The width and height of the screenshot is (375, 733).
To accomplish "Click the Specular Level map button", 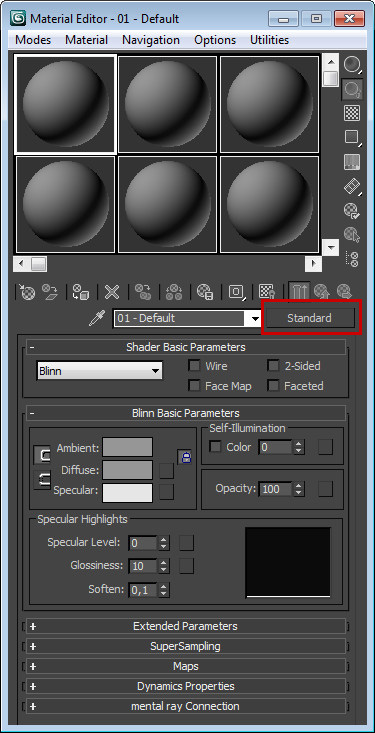I will pyautogui.click(x=187, y=543).
